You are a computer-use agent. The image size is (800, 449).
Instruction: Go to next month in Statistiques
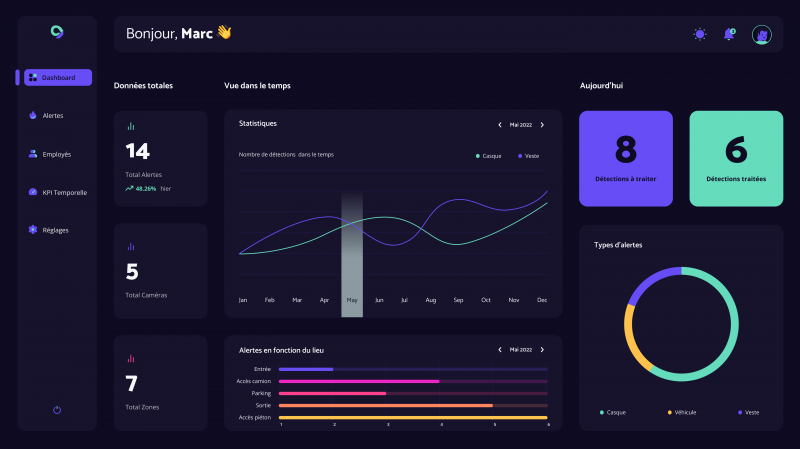(542, 125)
